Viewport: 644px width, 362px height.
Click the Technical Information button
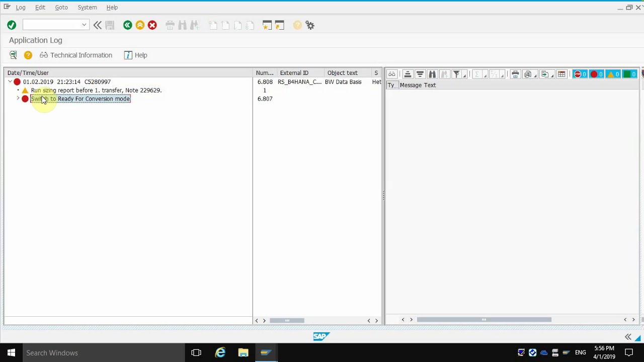pyautogui.click(x=76, y=55)
